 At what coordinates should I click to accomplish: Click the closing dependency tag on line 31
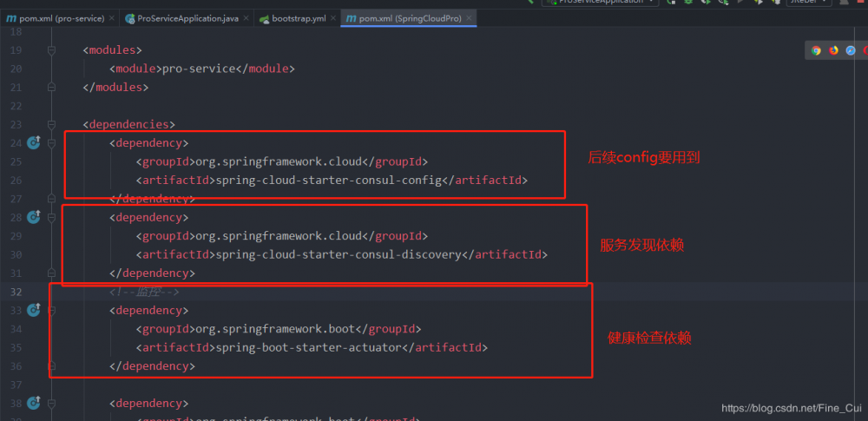pos(152,273)
